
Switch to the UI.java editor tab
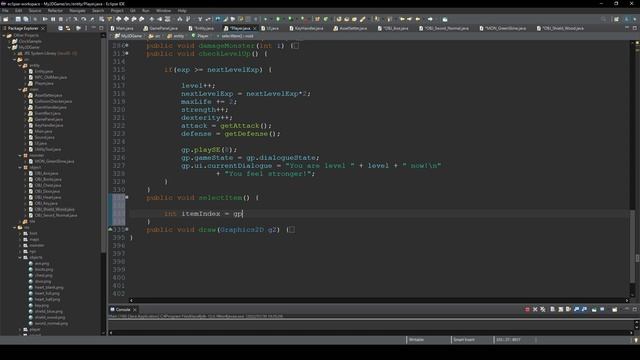point(270,28)
